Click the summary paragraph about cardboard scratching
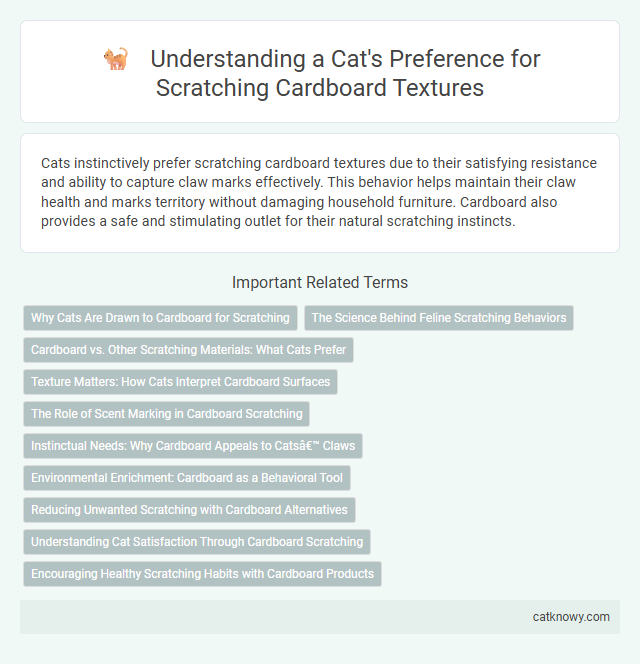The image size is (640, 664). pyautogui.click(x=320, y=192)
